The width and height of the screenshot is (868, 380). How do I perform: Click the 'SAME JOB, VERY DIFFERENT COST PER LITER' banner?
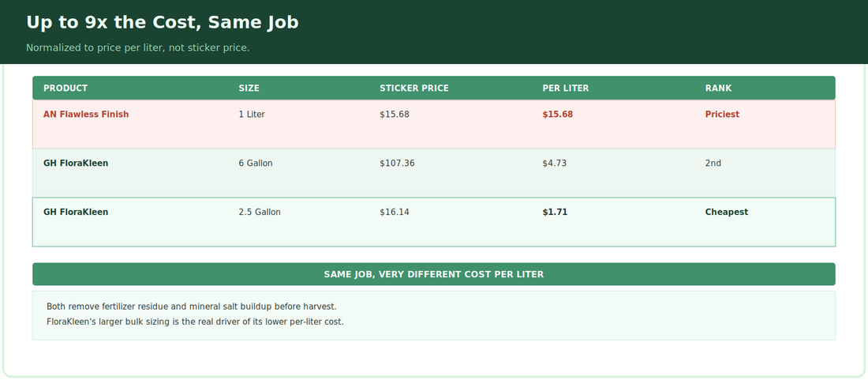[x=434, y=274]
